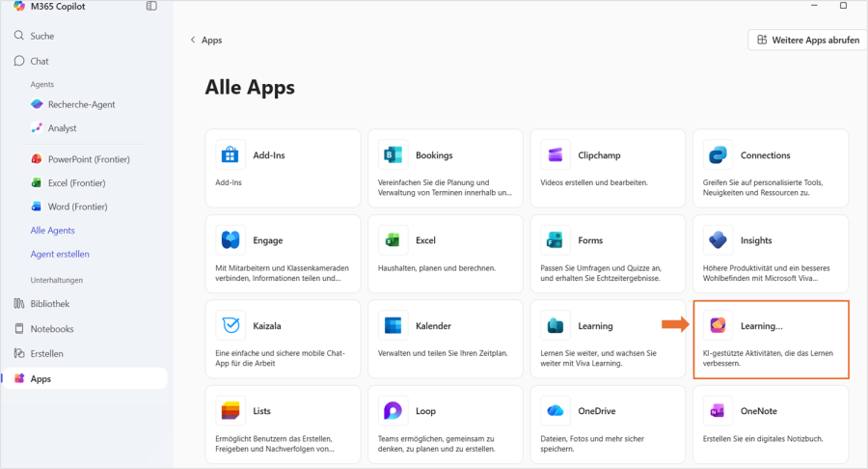Screen dimensions: 868x469
Task: Click the PowerPoint (Frontier) icon
Action: pyautogui.click(x=37, y=159)
